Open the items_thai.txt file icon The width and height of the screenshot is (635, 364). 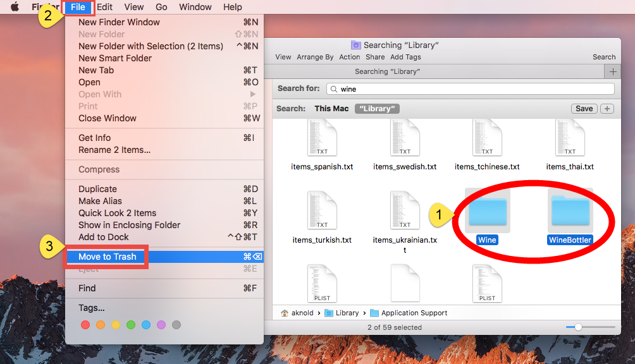570,136
